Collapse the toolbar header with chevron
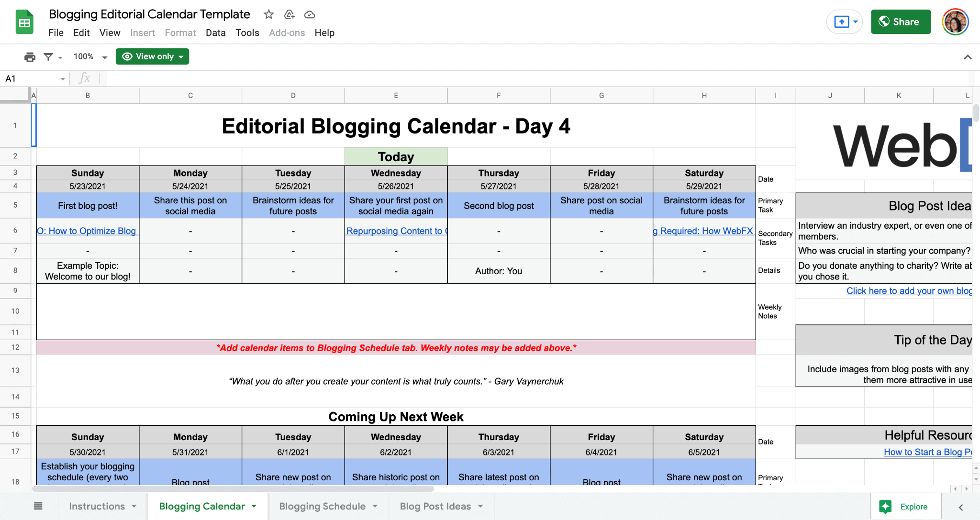This screenshot has width=980, height=520. click(x=967, y=57)
